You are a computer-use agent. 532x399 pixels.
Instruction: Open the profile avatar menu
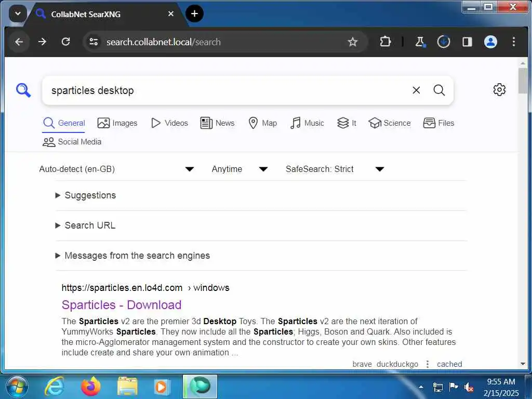490,42
